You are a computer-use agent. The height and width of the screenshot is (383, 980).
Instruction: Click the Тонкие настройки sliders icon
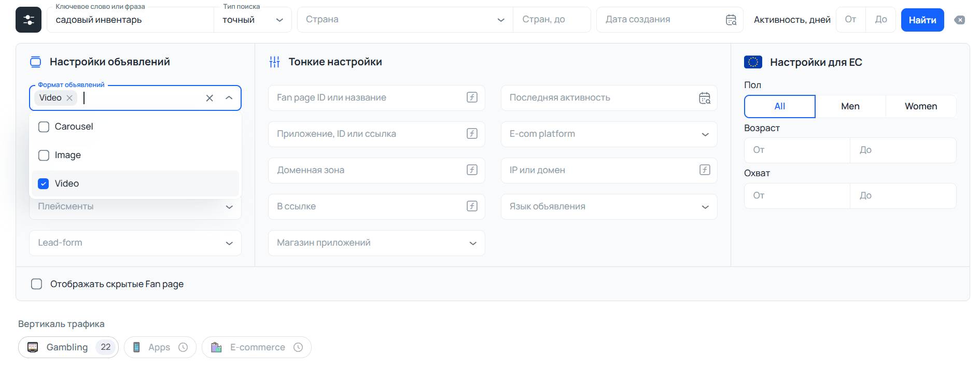(275, 62)
